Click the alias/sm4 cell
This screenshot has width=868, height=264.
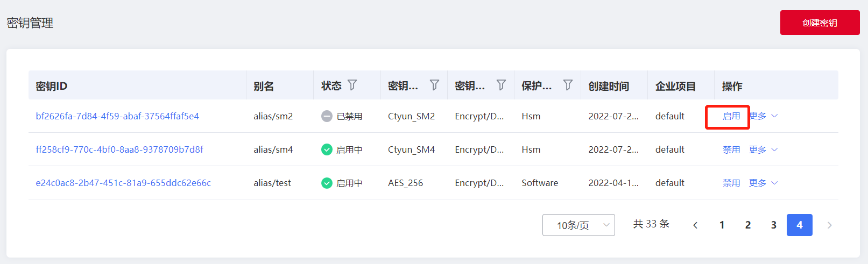tap(273, 149)
